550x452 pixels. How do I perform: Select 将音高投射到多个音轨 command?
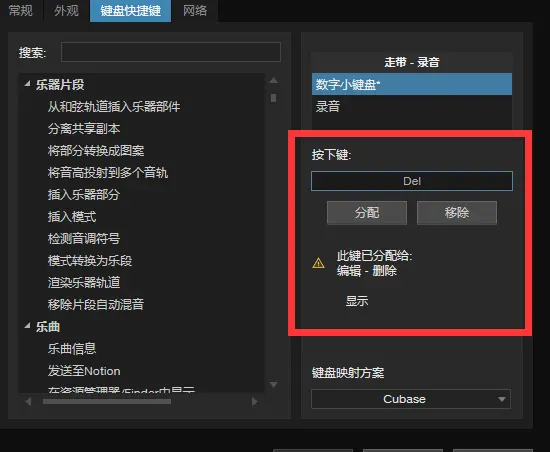click(108, 173)
